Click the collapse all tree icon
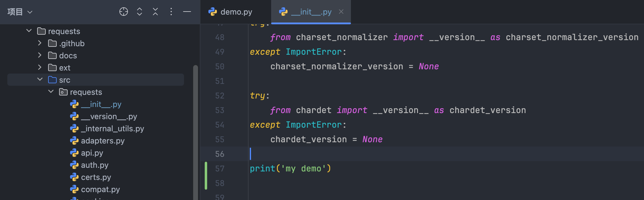Image resolution: width=644 pixels, height=200 pixels. click(x=155, y=12)
